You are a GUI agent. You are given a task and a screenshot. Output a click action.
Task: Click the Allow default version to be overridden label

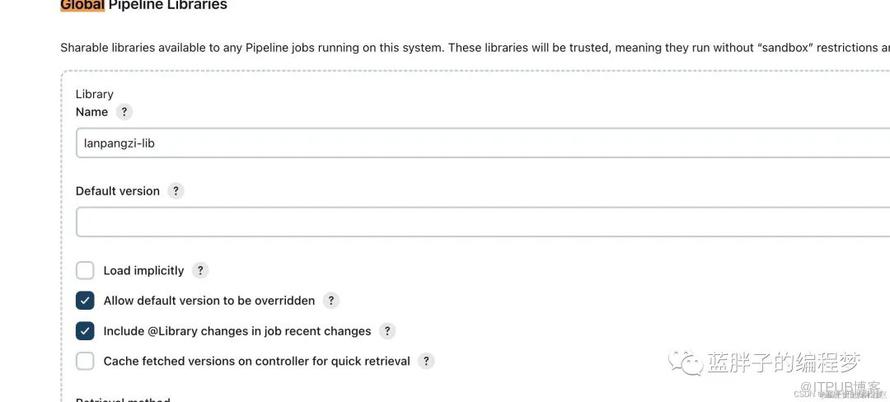208,300
